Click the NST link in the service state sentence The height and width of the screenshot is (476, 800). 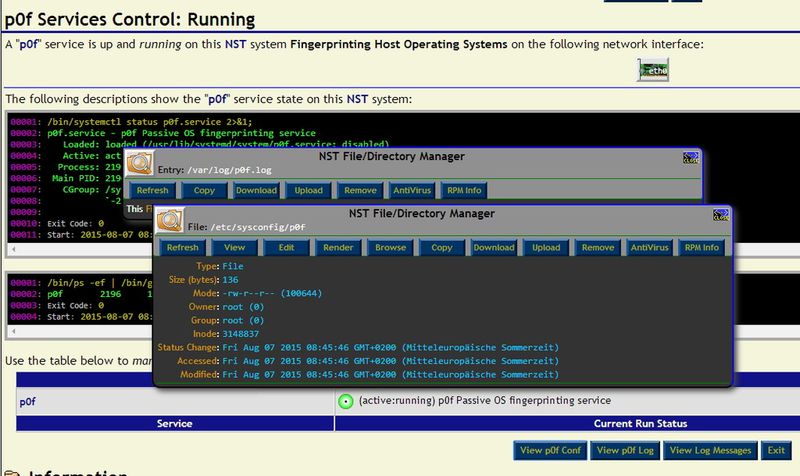[357, 99]
